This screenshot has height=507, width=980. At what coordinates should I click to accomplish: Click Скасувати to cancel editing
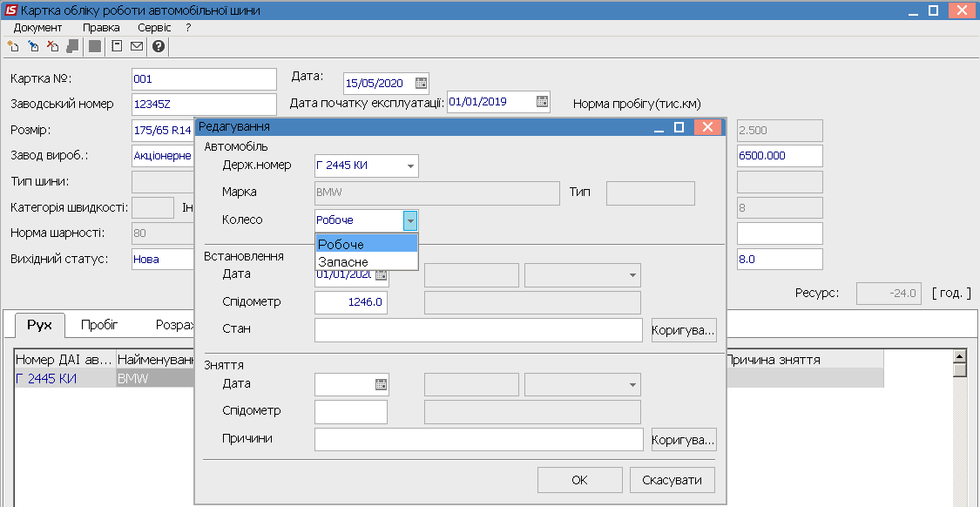pos(672,480)
